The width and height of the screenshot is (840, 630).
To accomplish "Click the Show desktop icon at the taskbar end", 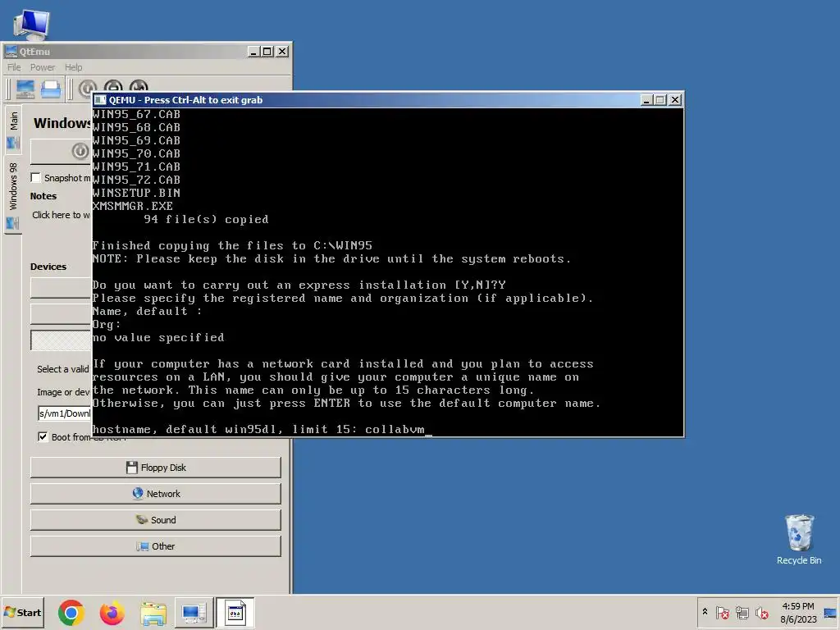I will pyautogui.click(x=830, y=612).
